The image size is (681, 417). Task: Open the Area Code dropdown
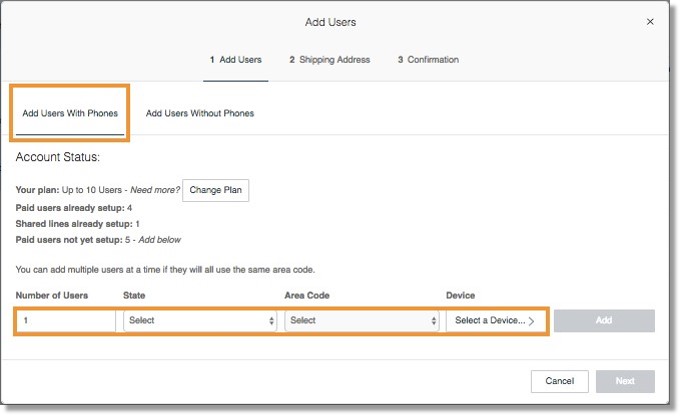point(362,321)
